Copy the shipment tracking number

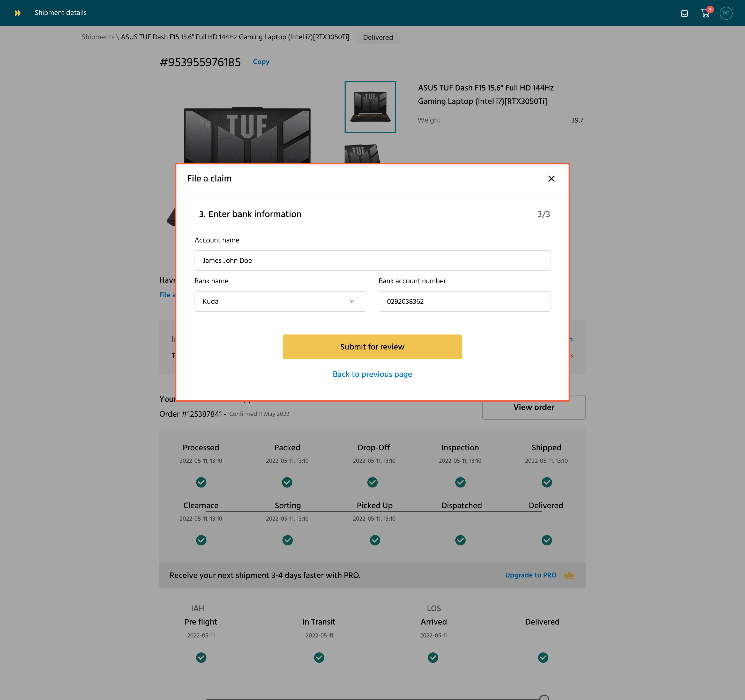click(261, 62)
